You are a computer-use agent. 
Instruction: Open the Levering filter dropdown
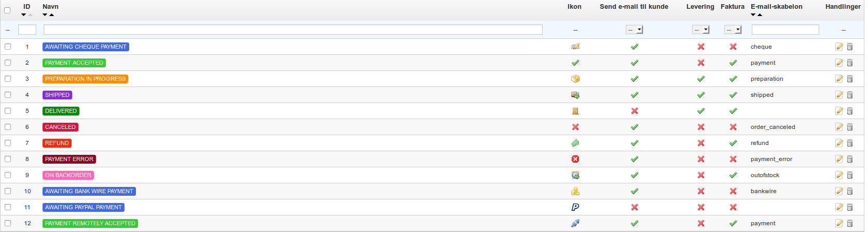(700, 30)
